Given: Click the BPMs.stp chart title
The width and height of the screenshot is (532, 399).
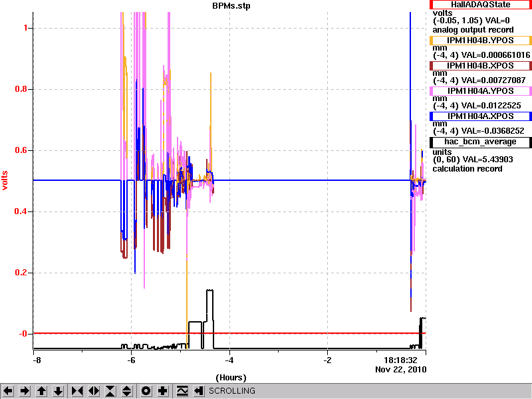Looking at the screenshot, I should 231,6.
